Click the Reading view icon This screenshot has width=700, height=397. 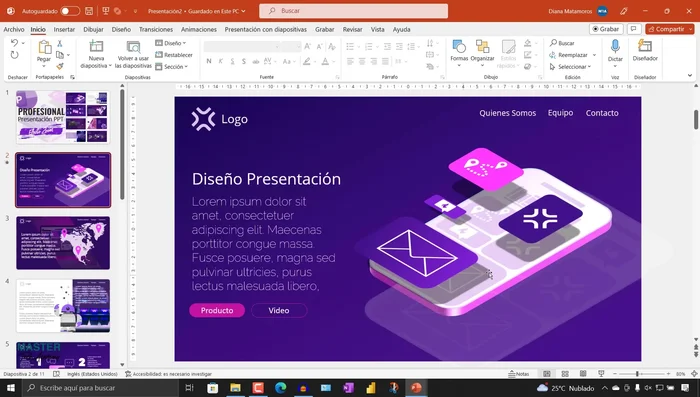(583, 374)
